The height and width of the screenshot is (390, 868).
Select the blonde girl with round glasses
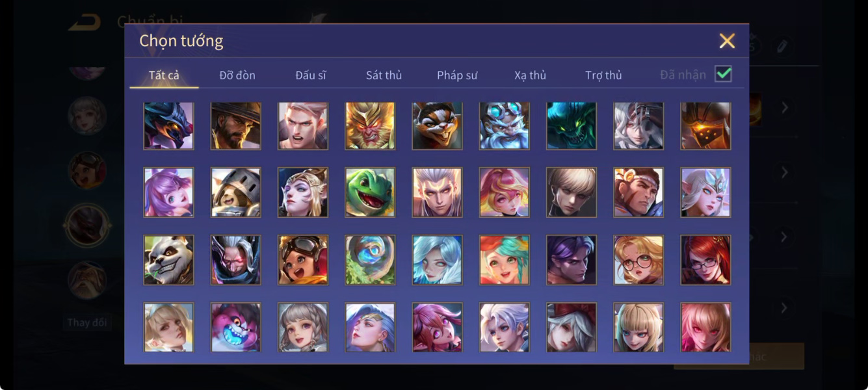pyautogui.click(x=638, y=260)
